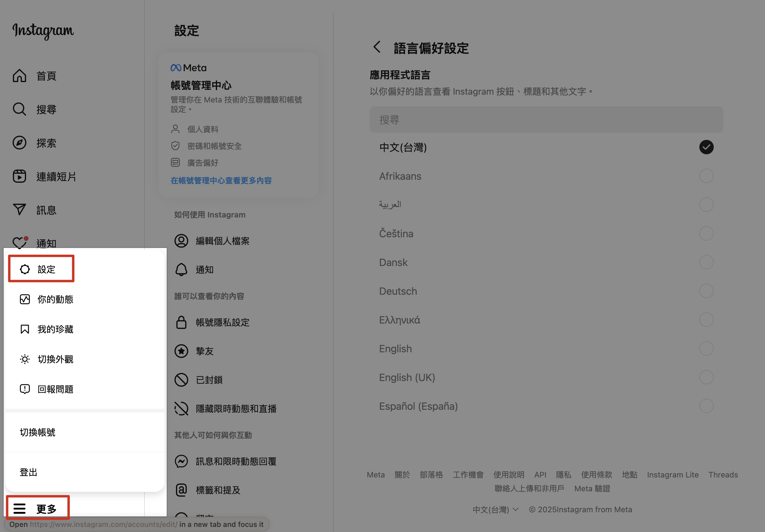Open the Instagram Lite footer link
The image size is (765, 532).
point(673,475)
